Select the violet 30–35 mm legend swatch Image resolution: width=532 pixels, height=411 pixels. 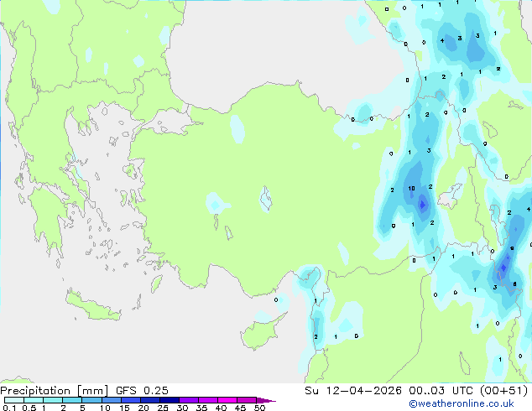[x=189, y=400]
